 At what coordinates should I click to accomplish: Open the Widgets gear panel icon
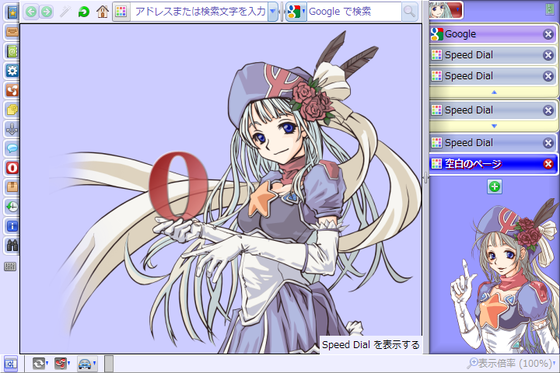point(12,71)
